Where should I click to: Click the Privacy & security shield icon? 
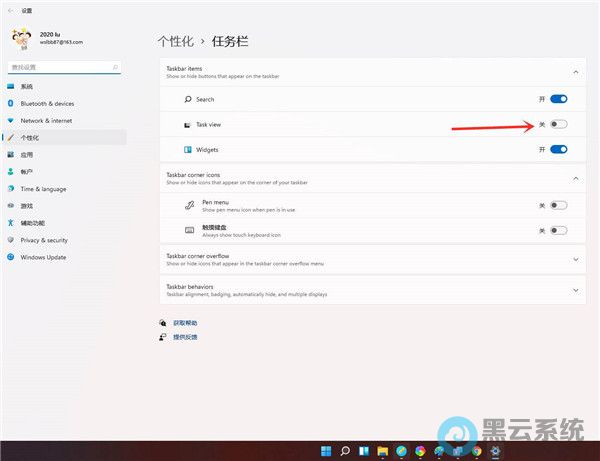[x=11, y=240]
